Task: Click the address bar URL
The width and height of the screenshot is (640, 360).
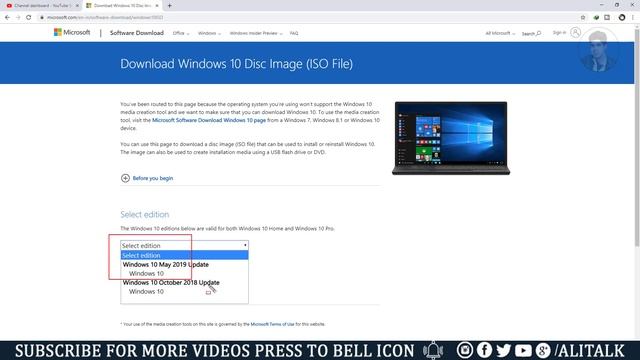Action: point(105,18)
